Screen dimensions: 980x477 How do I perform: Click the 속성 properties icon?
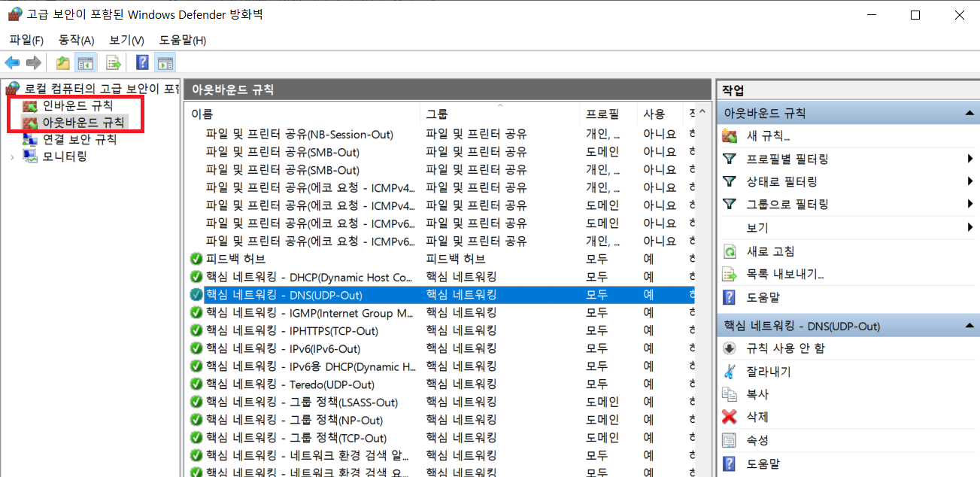(x=730, y=440)
